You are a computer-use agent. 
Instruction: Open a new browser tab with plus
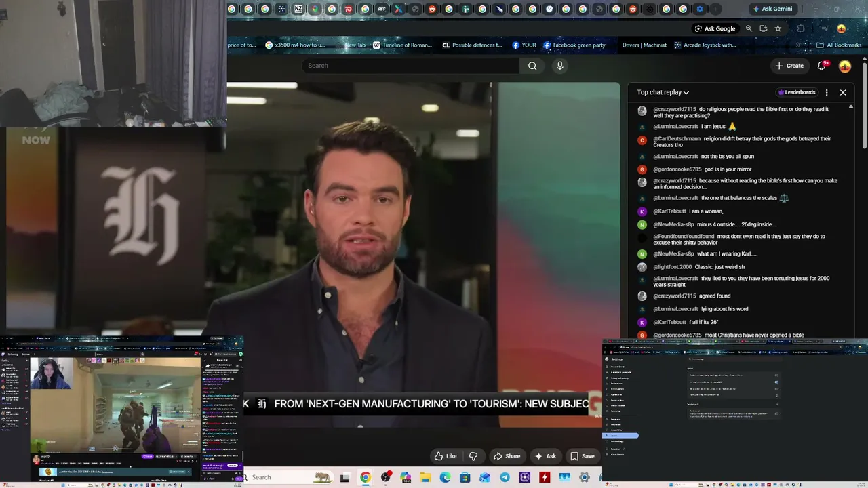716,9
